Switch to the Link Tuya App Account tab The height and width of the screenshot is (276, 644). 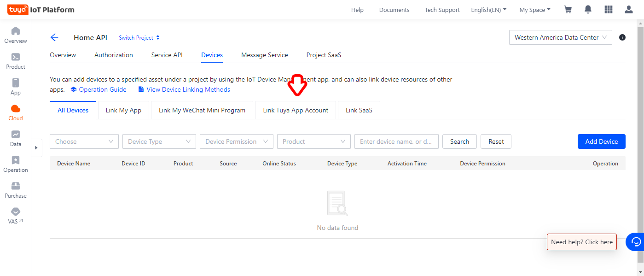296,111
